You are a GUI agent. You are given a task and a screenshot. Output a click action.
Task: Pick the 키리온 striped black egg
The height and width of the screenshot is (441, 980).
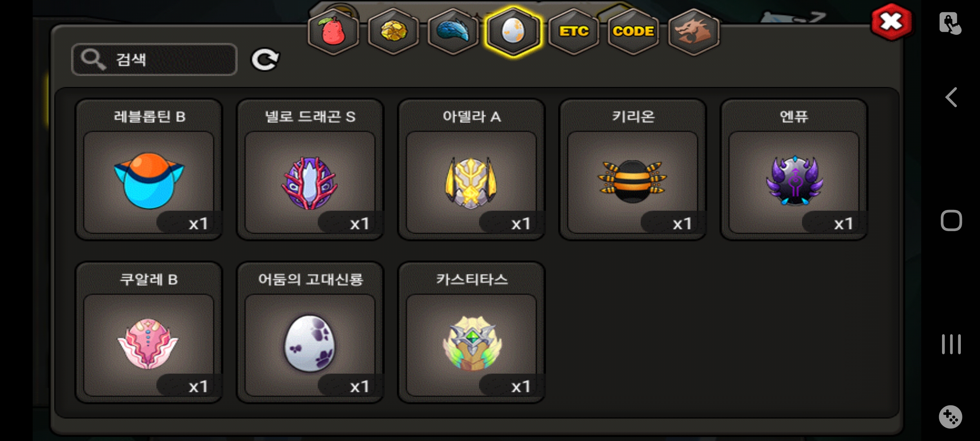click(633, 169)
